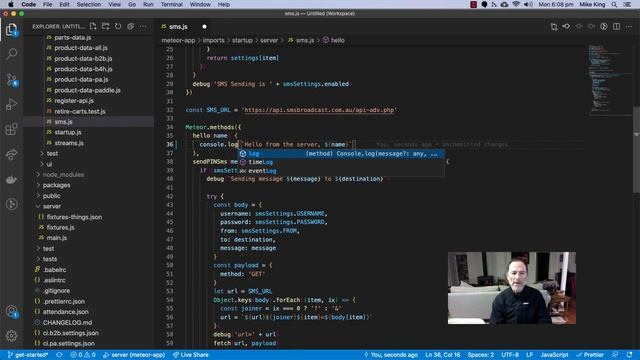Expand the tests folder
Image resolution: width=640 pixels, height=360 pixels.
point(50,259)
